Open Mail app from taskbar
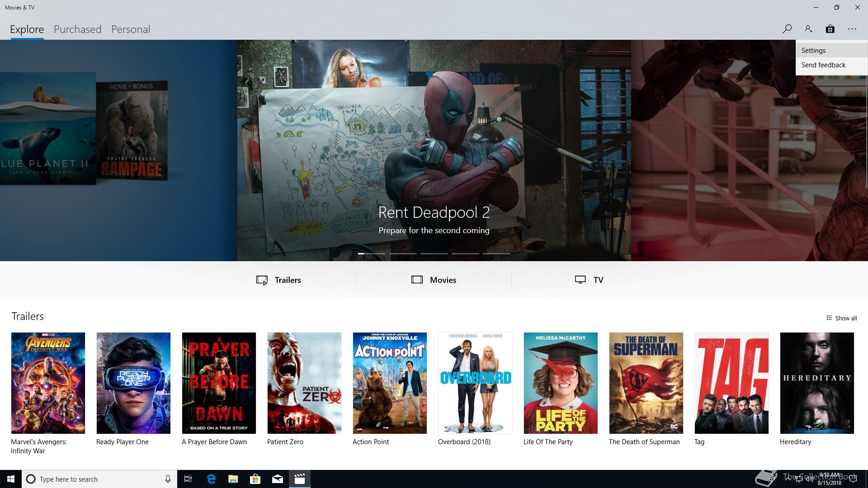This screenshot has height=488, width=868. (x=278, y=479)
